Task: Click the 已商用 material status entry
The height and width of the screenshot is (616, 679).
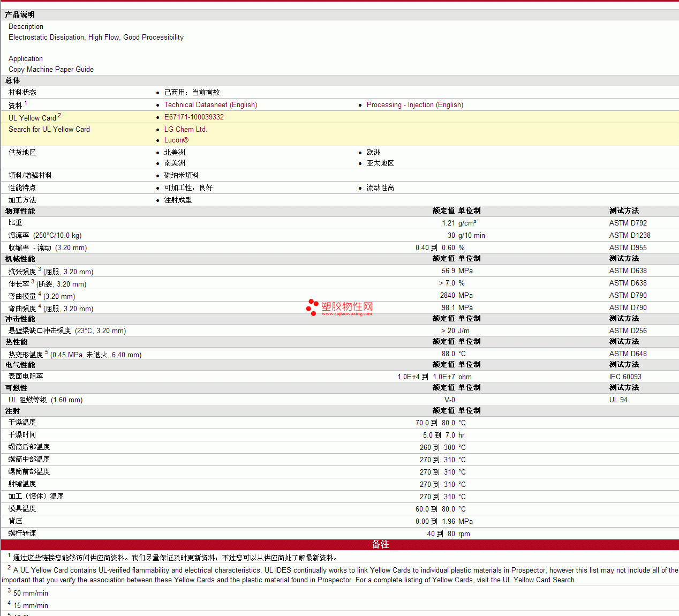Action: point(192,93)
